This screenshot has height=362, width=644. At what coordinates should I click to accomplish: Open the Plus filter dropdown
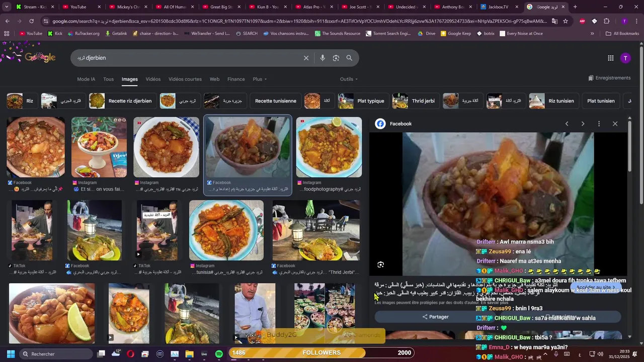click(260, 79)
